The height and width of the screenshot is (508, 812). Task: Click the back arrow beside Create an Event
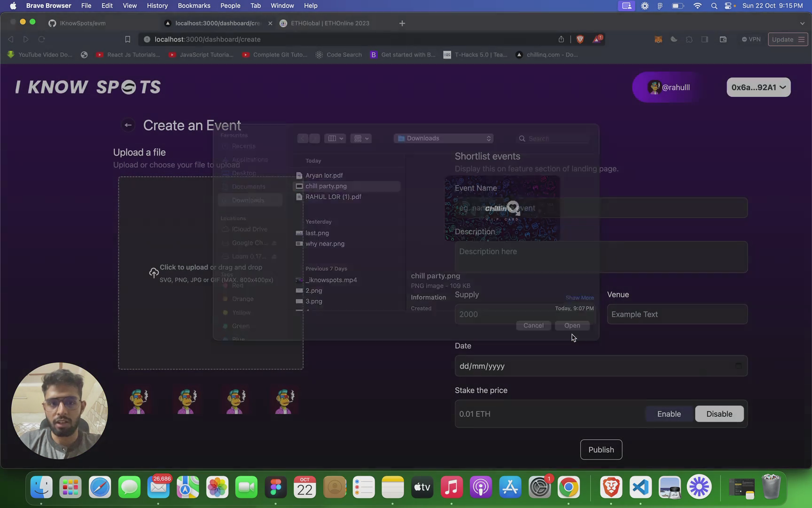pyautogui.click(x=128, y=125)
